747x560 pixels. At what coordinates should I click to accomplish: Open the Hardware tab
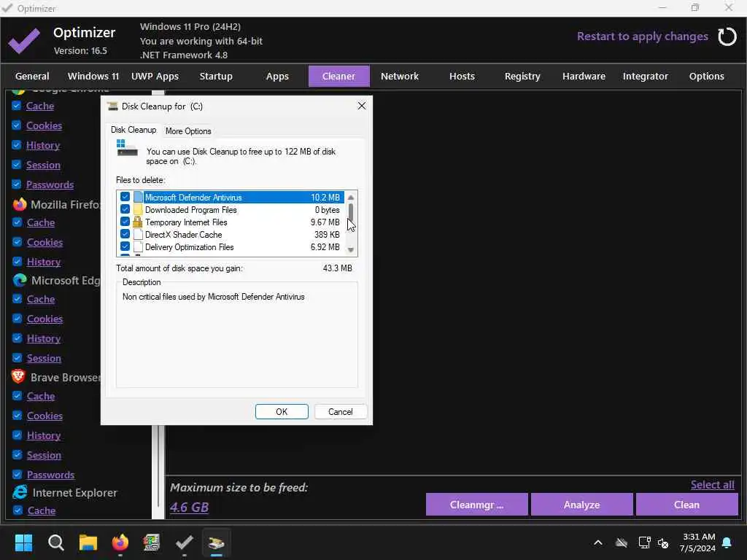[x=584, y=76]
